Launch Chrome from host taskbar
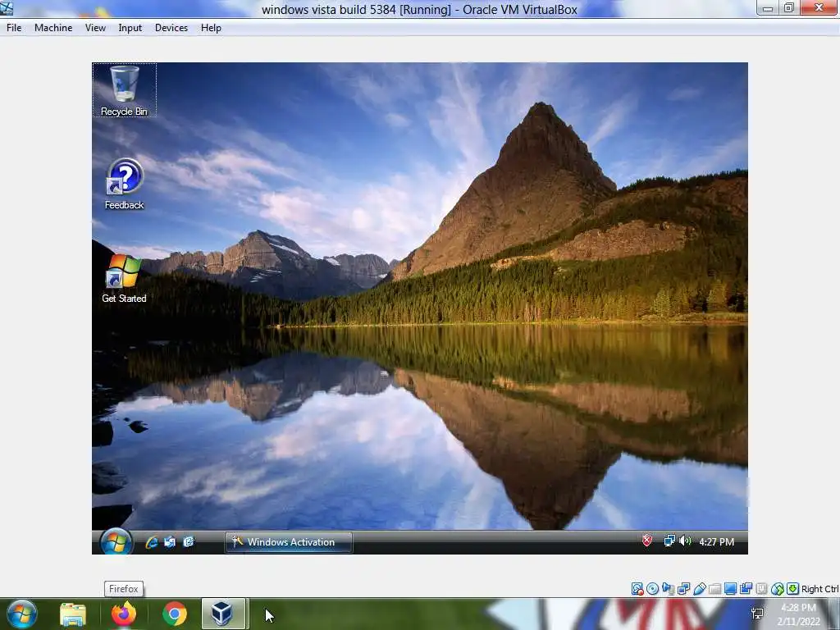This screenshot has height=630, width=840. pos(175,614)
